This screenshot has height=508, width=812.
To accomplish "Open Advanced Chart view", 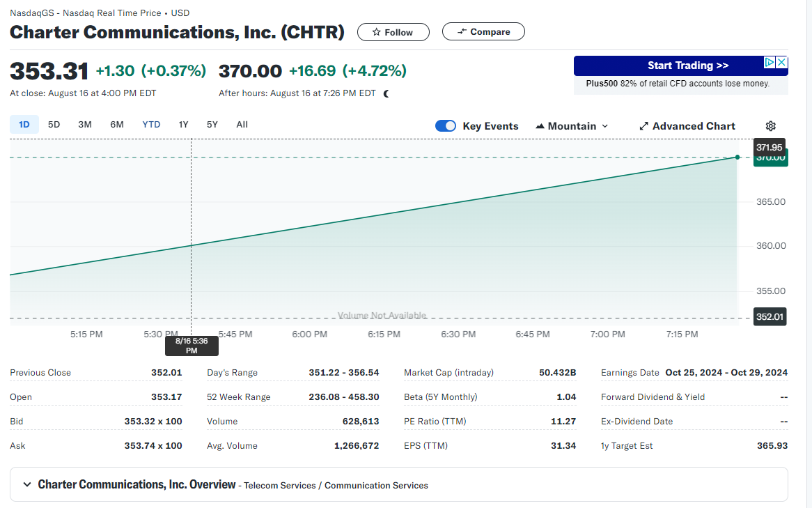I will pyautogui.click(x=687, y=126).
